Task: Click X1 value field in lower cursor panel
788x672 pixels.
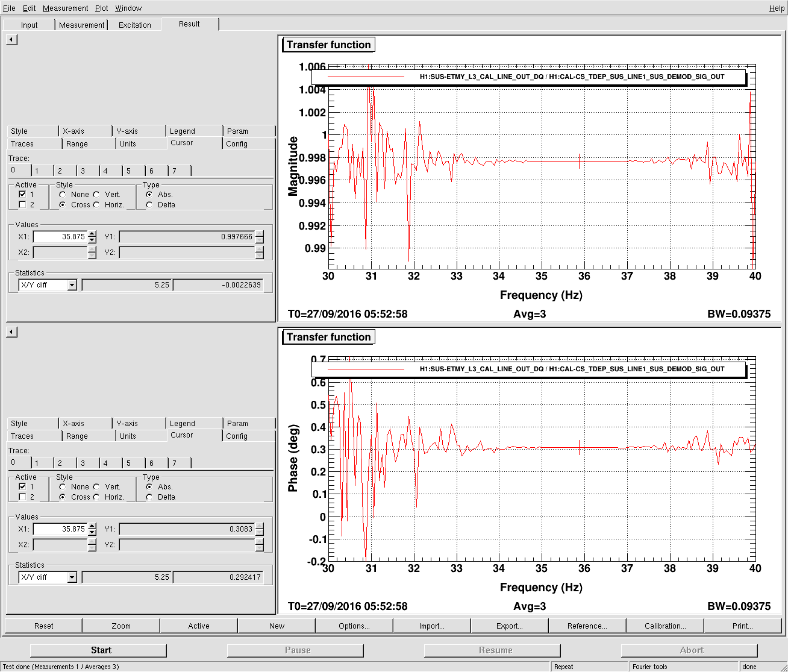Action: click(x=60, y=529)
